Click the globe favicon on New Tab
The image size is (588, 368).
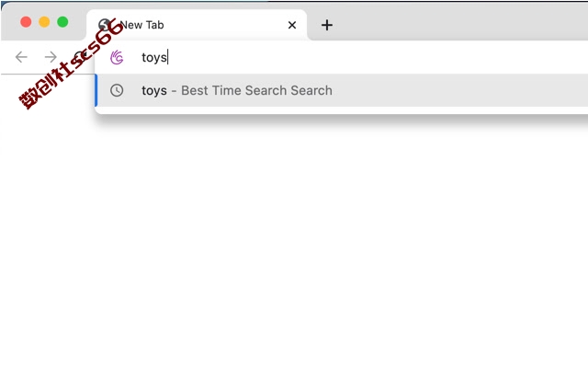(x=105, y=25)
